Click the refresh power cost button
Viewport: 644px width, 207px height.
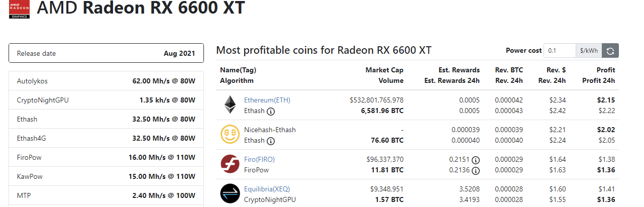click(610, 51)
